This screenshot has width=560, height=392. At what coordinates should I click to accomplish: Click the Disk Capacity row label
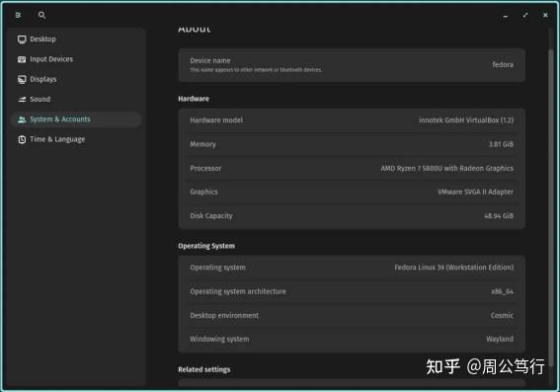[211, 216]
